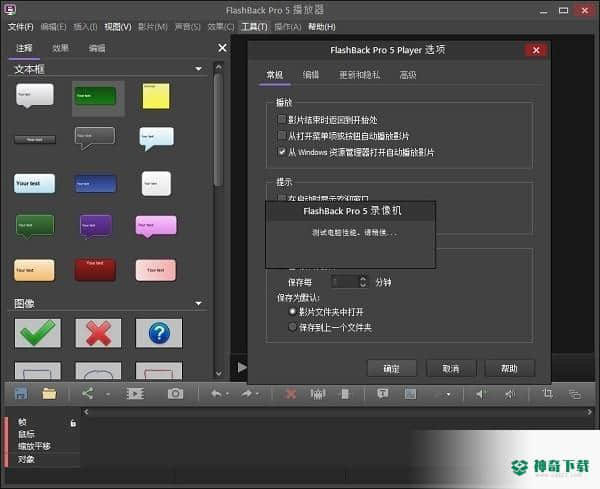The width and height of the screenshot is (600, 489).
Task: Click the timeline scroll left arrow
Action: point(86,412)
